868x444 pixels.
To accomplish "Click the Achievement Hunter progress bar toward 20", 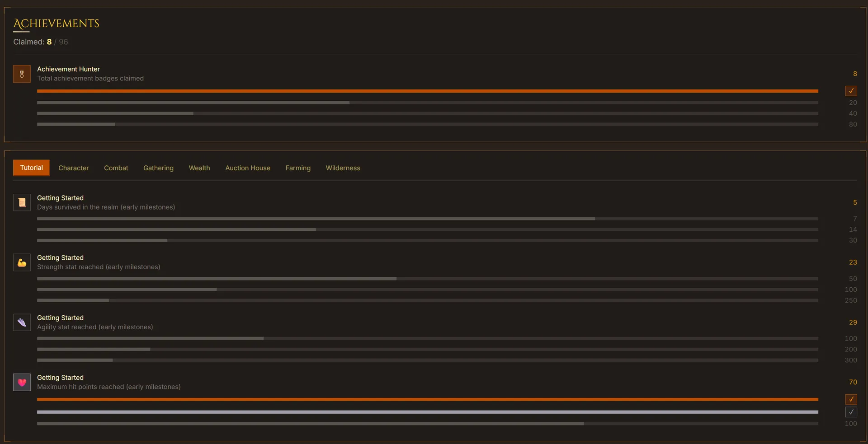I will 428,103.
